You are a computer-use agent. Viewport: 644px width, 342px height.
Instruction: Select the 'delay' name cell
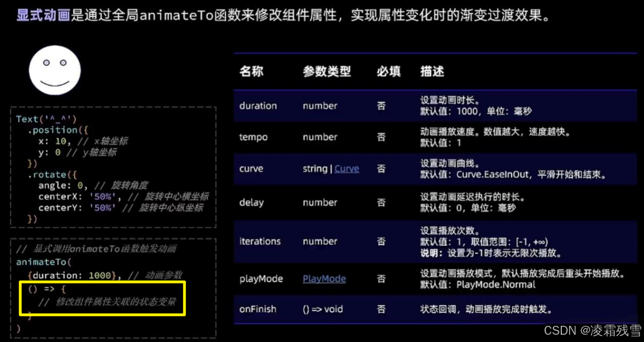(251, 202)
